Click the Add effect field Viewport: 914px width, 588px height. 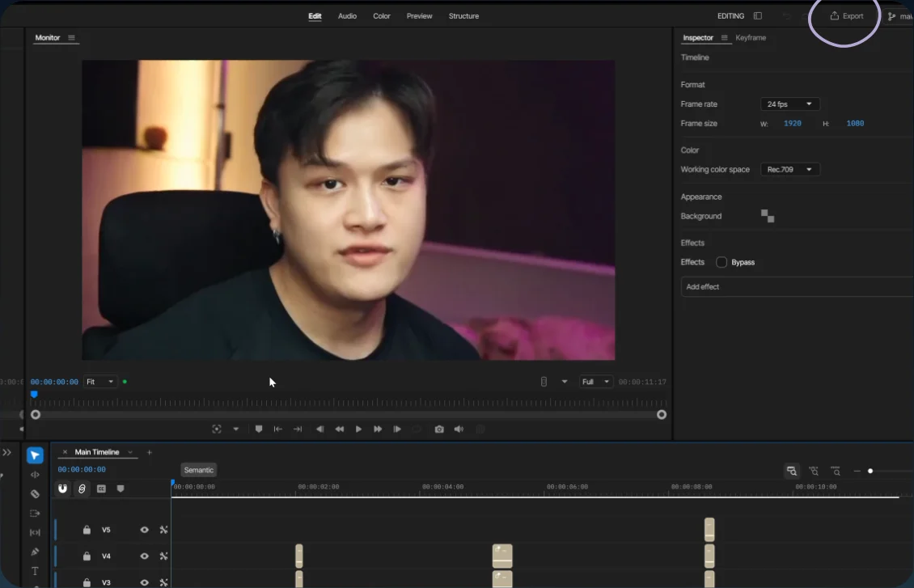tap(798, 286)
